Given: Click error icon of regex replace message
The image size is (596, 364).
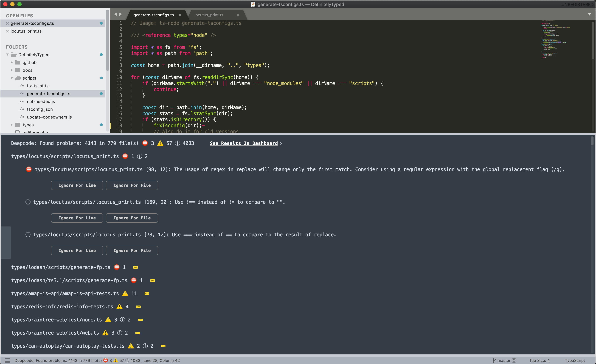Looking at the screenshot, I should [29, 169].
